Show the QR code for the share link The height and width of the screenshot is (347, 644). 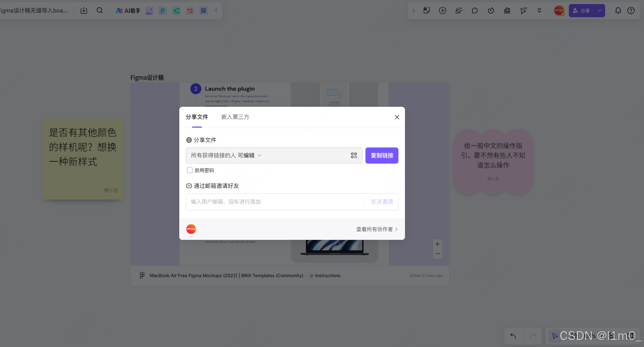[x=354, y=156]
